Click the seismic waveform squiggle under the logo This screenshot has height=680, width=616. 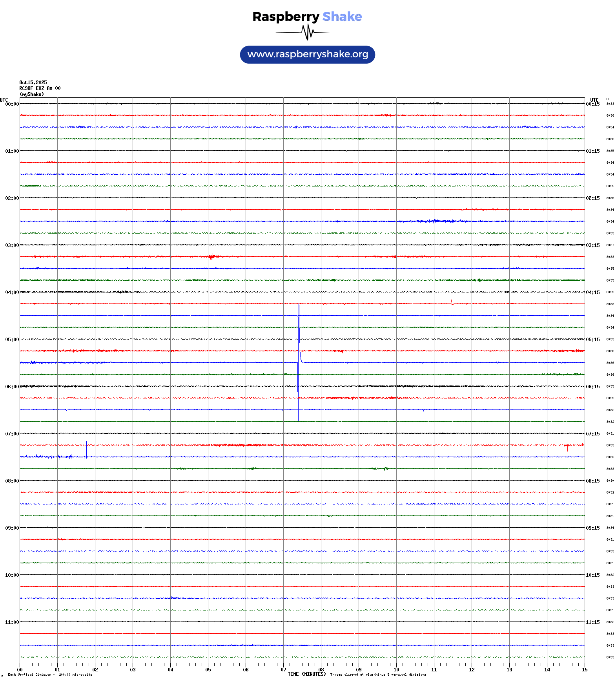[x=307, y=32]
